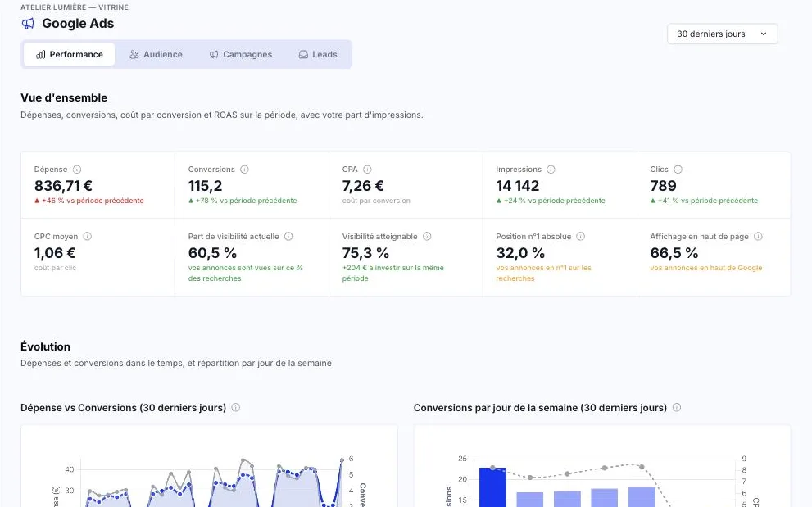Click the 7,26 € CPA value
This screenshot has width=812, height=507.
click(363, 185)
